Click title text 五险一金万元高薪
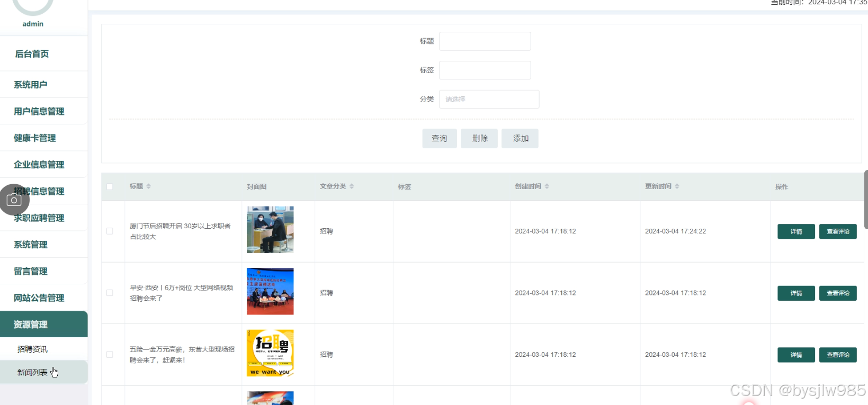The height and width of the screenshot is (405, 868). [182, 355]
